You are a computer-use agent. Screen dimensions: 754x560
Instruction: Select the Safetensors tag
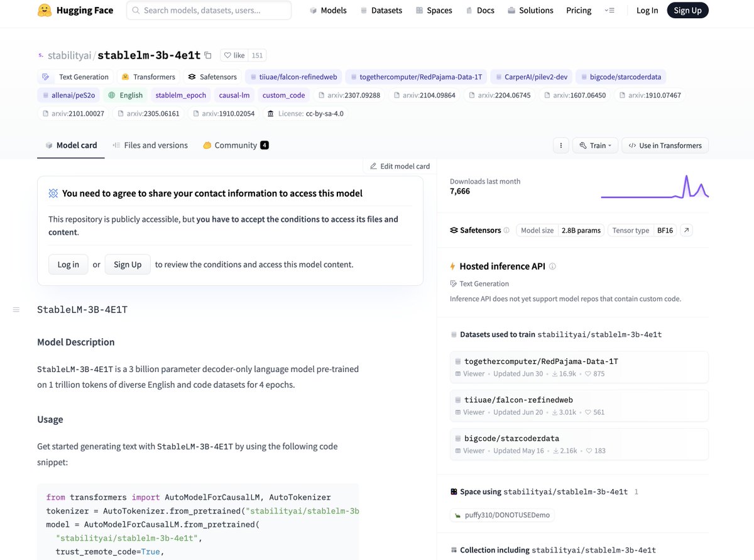[x=212, y=77]
